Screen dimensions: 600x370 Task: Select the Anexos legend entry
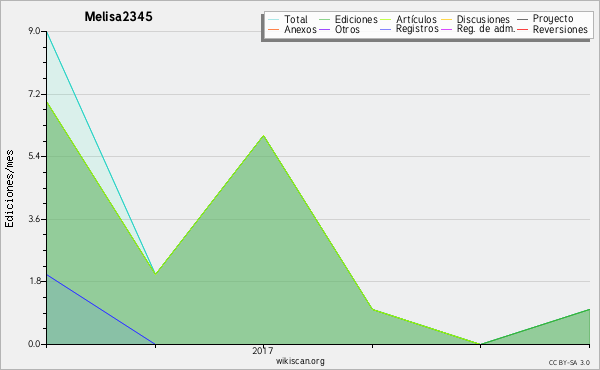pos(300,29)
